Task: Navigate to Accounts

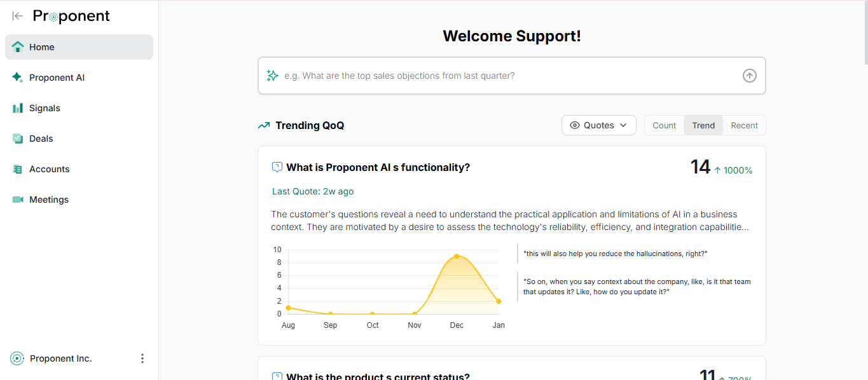Action: [79, 169]
